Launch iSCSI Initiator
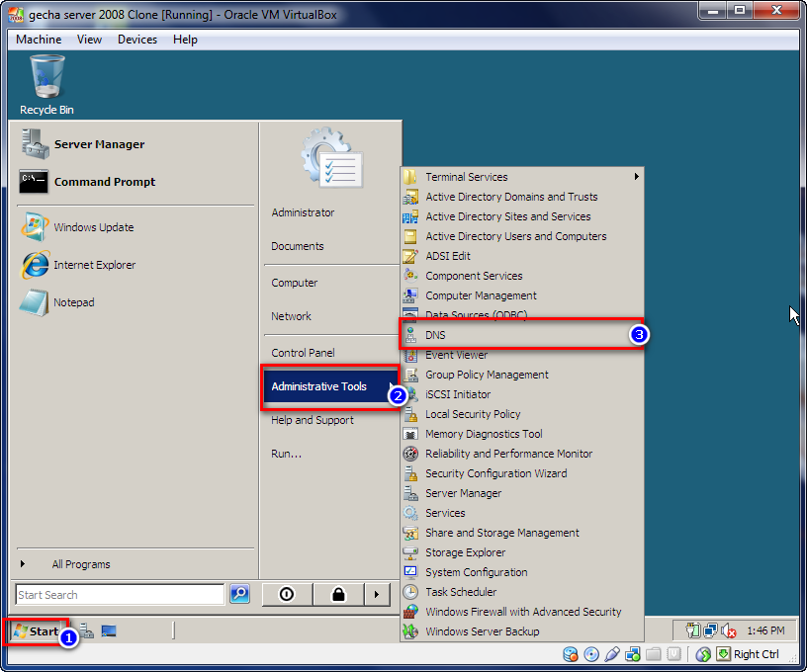Screen dimensions: 807x672 pos(522,394)
